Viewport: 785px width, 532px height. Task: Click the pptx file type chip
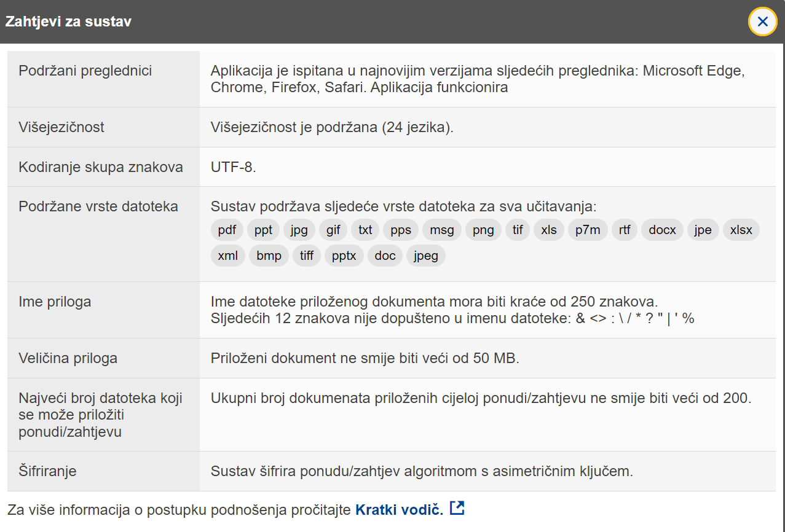click(344, 256)
